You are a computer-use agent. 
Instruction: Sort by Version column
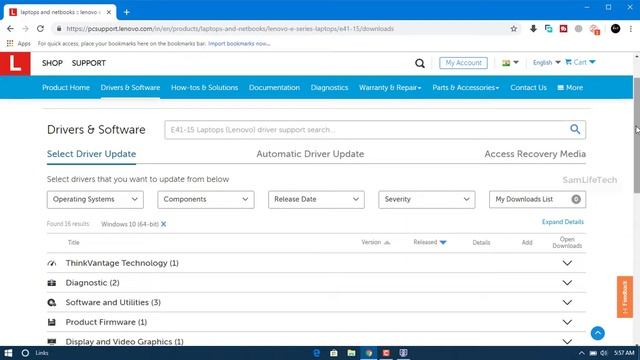[x=376, y=242]
